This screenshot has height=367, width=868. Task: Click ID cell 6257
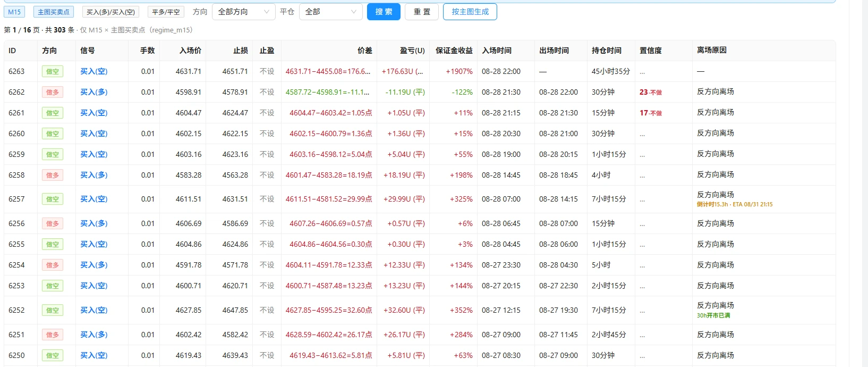16,199
